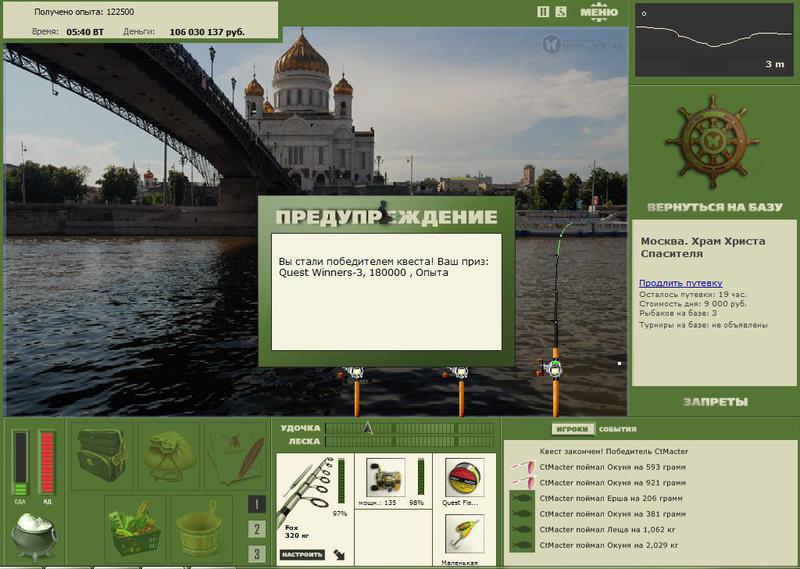This screenshot has width=800, height=569.
Task: Click the depth profile chart showing 3 m
Action: [714, 40]
